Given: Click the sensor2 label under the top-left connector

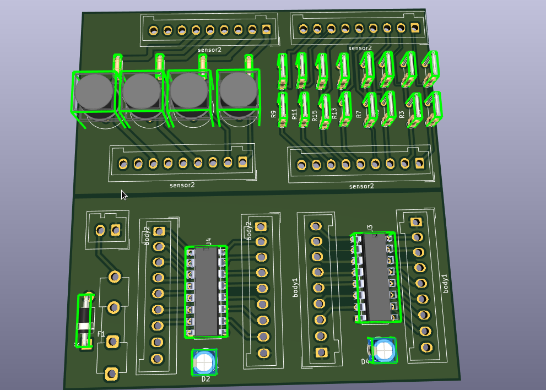Looking at the screenshot, I should pyautogui.click(x=209, y=50).
